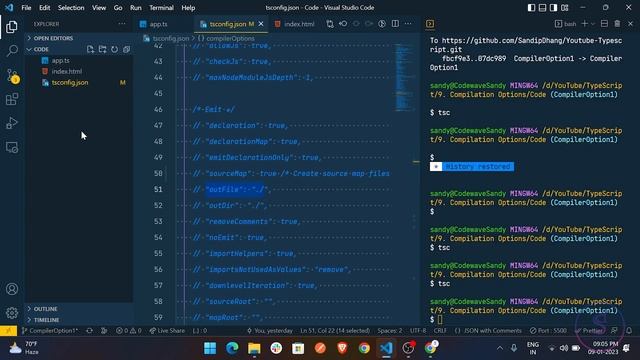Close the terminal panel
This screenshot has height=360, width=640.
[631, 24]
